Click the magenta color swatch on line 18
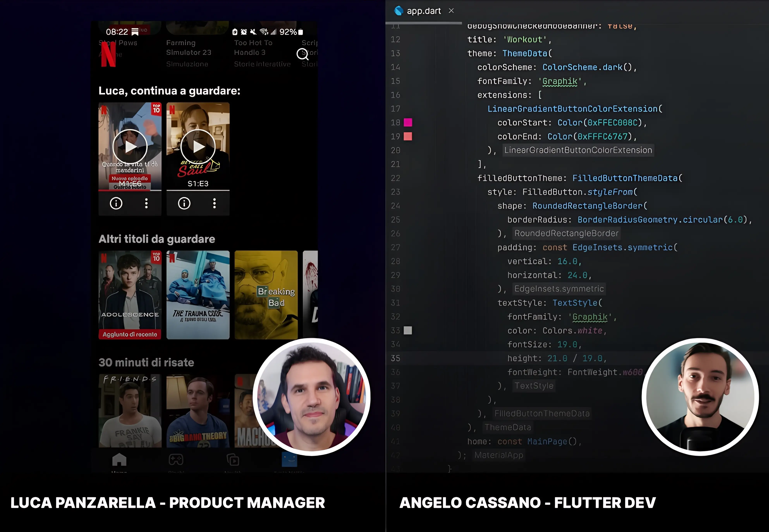This screenshot has height=532, width=769. pos(408,123)
